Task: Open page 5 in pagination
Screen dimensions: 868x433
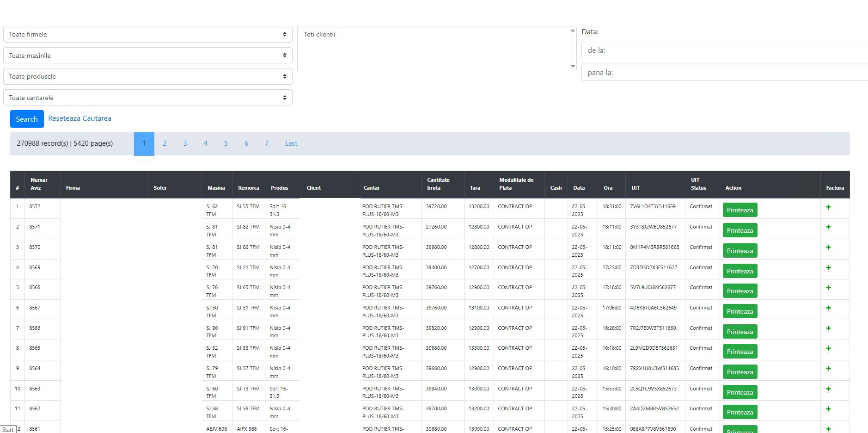Action: [226, 143]
